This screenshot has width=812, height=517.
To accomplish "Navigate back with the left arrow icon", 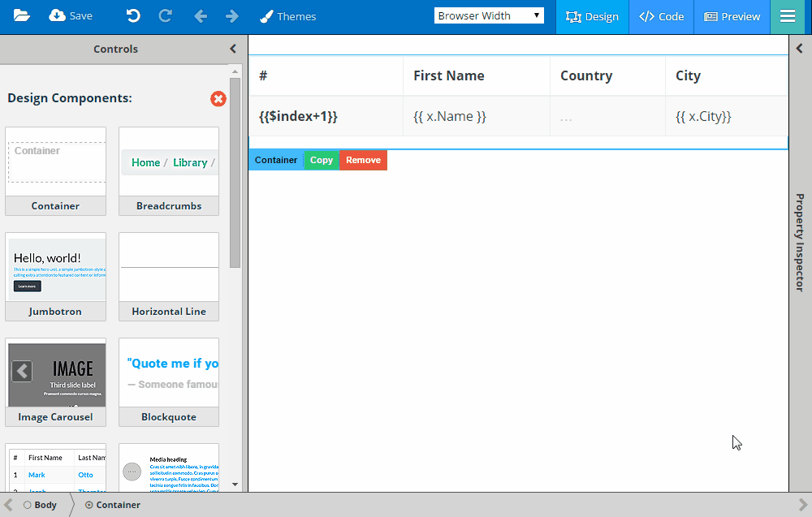I will pyautogui.click(x=201, y=15).
